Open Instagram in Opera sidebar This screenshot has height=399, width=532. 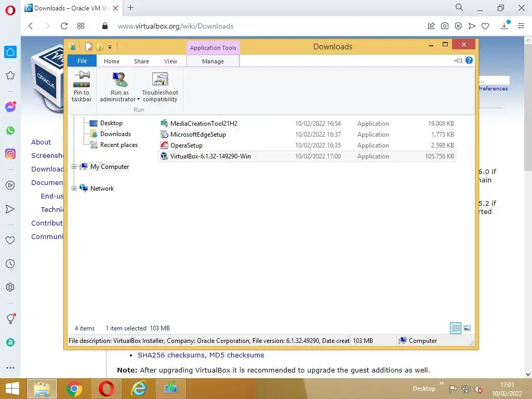10,154
